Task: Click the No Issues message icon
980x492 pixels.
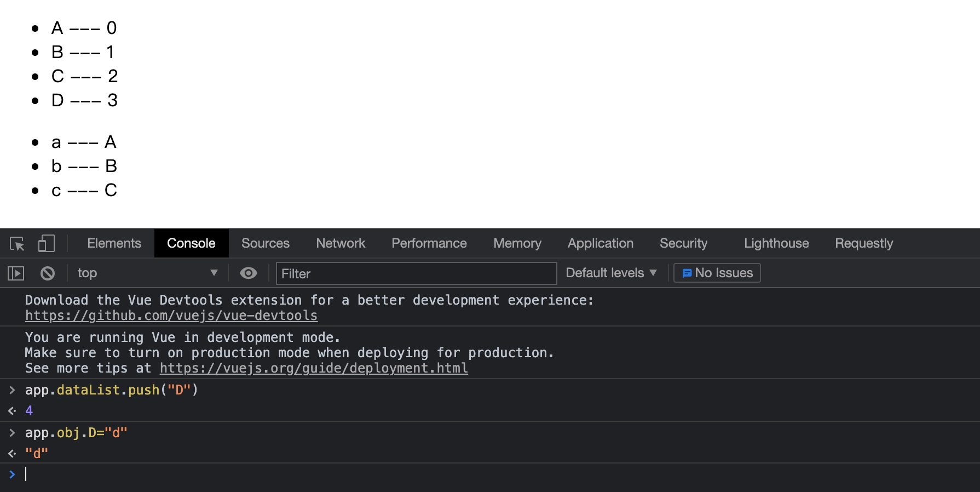Action: tap(687, 273)
